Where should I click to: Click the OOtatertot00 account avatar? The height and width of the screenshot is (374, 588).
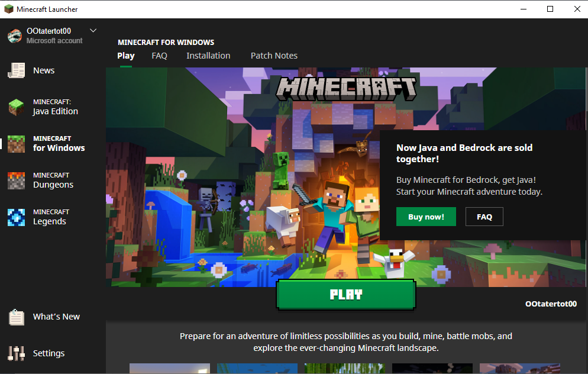[15, 36]
